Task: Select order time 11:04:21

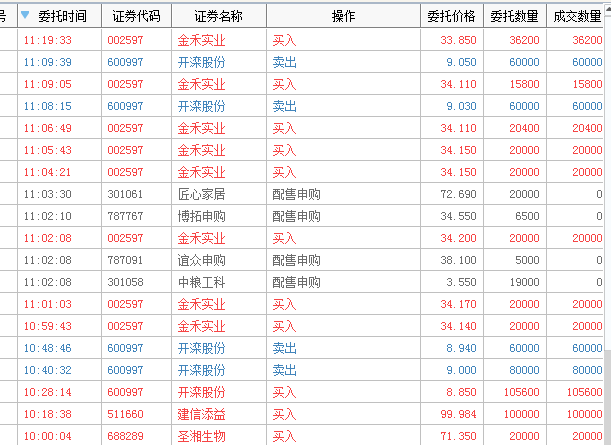Action: tap(48, 172)
